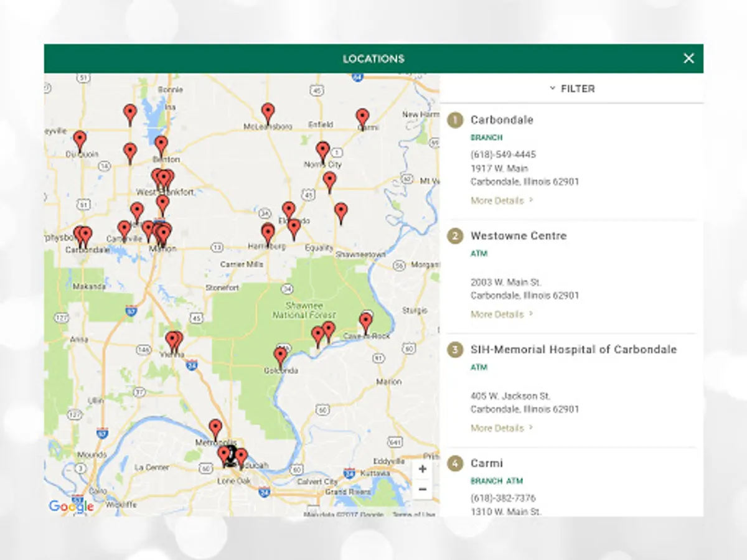The image size is (747, 560).
Task: Select SIH-Memorial Hospital of Carbondale title
Action: click(x=573, y=350)
